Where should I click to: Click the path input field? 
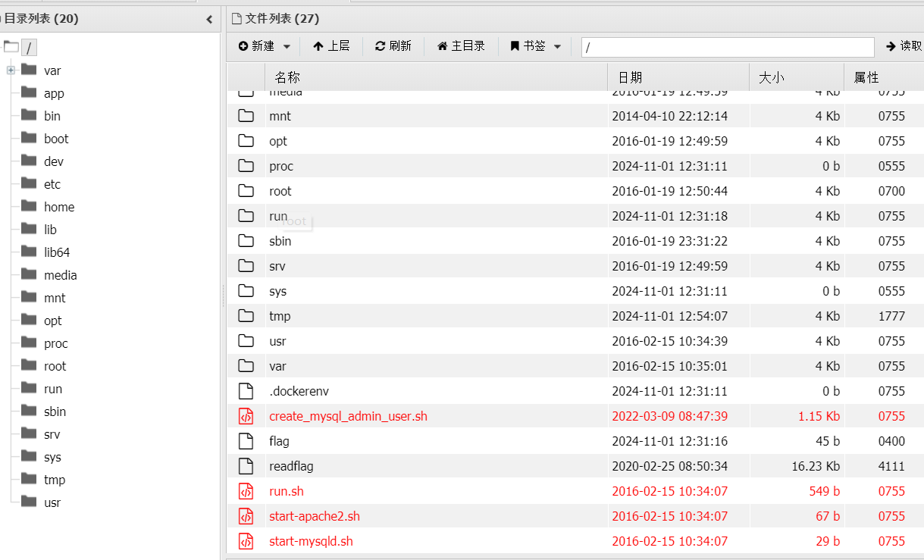pos(727,47)
